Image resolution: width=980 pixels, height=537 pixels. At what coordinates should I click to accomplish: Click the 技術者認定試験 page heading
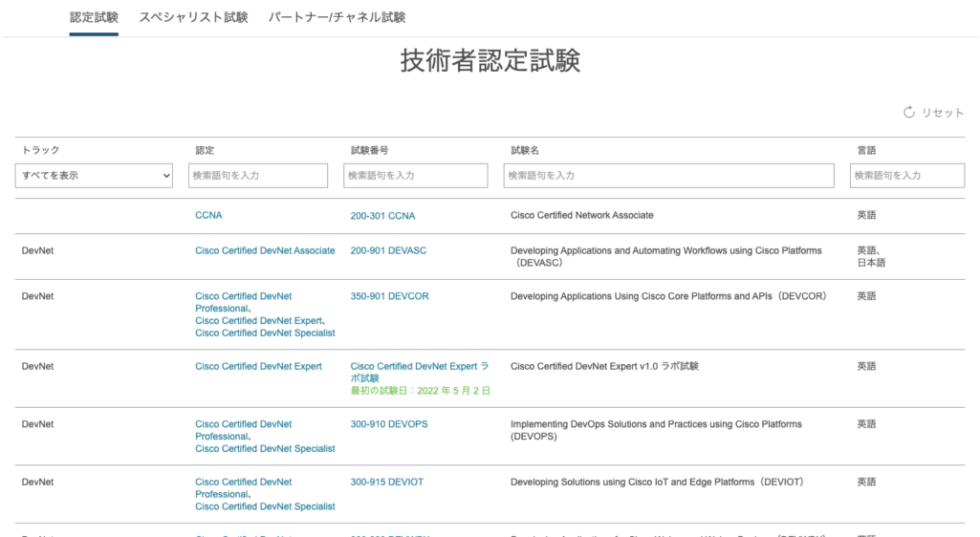tap(490, 60)
